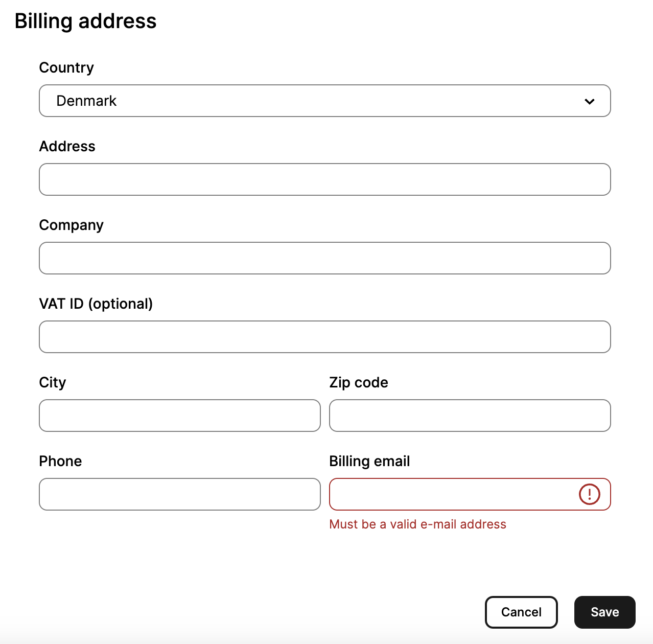Click the City input box
653x644 pixels.
point(180,416)
